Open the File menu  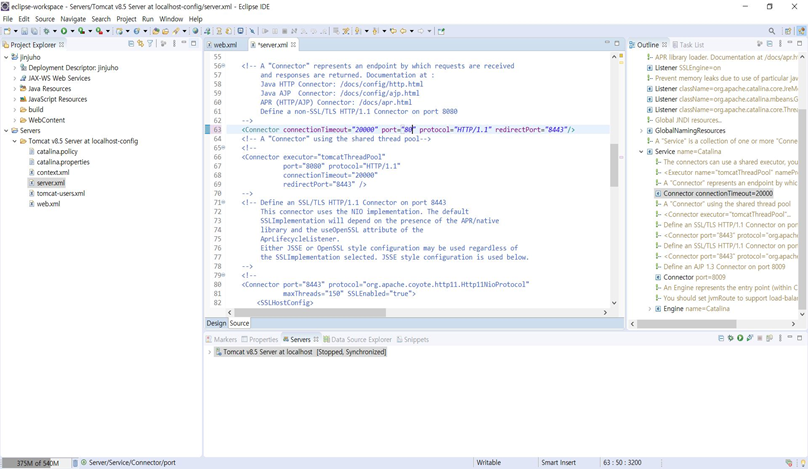point(8,19)
